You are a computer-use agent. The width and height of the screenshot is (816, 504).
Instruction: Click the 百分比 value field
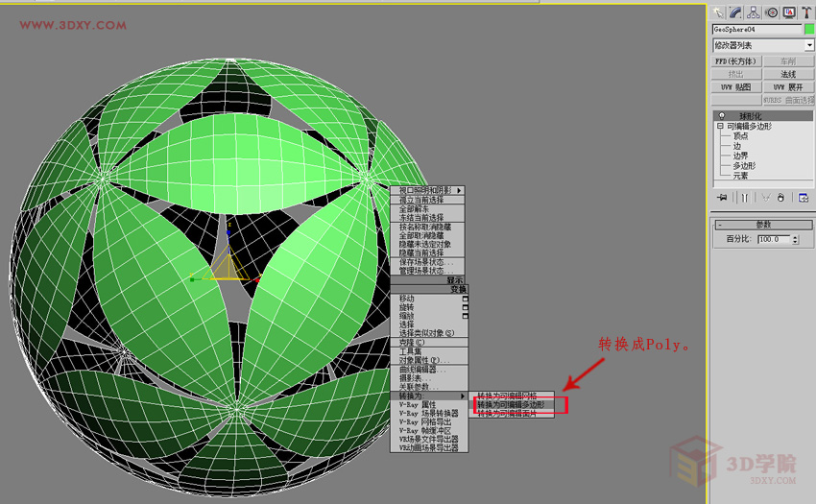point(775,239)
